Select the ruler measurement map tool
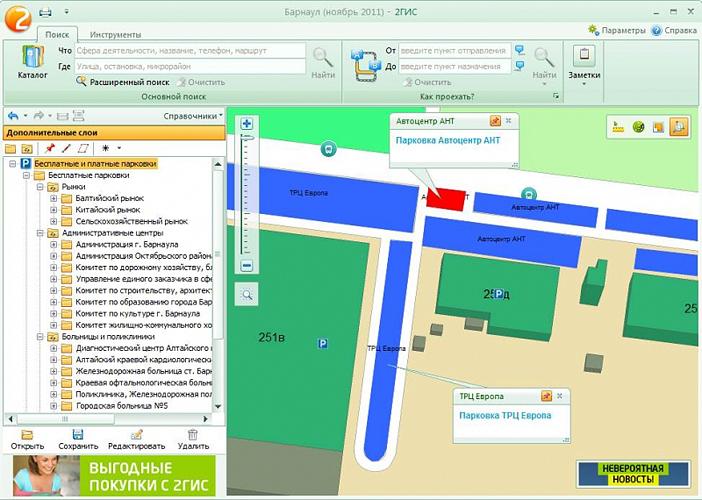The image size is (702, 500). click(x=618, y=127)
